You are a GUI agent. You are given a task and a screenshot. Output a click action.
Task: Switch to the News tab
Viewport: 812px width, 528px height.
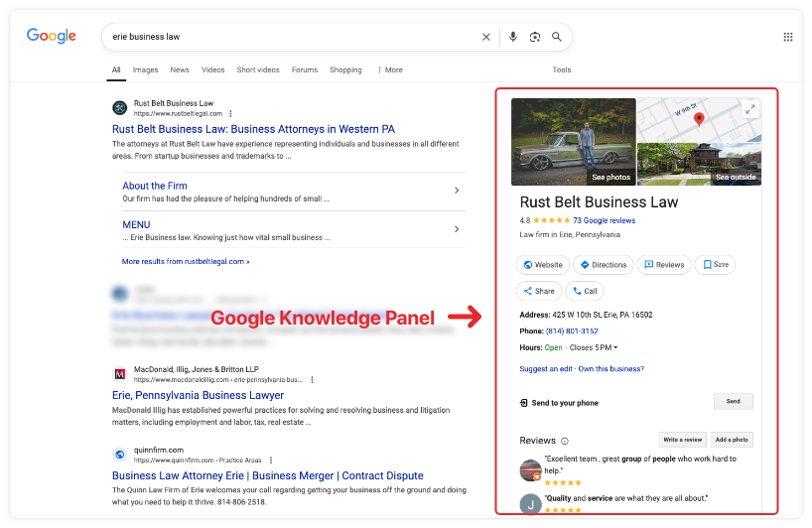tap(180, 69)
